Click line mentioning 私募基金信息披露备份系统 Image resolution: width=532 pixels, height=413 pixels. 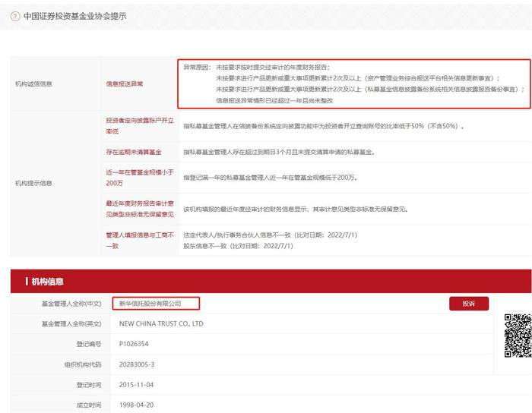[x=371, y=90]
